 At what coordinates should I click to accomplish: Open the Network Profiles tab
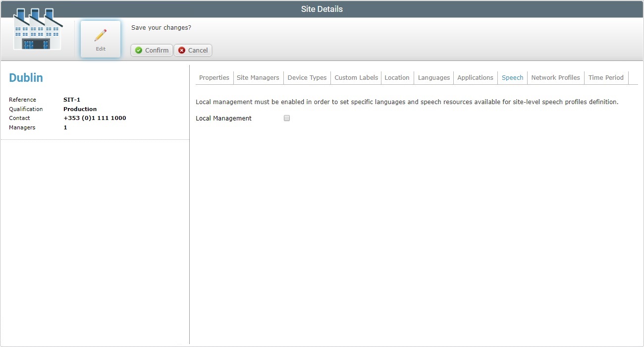pyautogui.click(x=555, y=77)
